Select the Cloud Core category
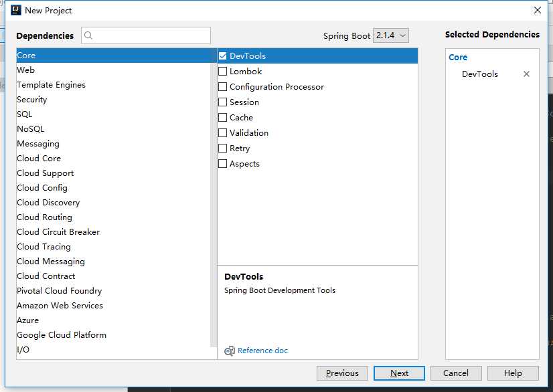The height and width of the screenshot is (392, 553). click(113, 159)
